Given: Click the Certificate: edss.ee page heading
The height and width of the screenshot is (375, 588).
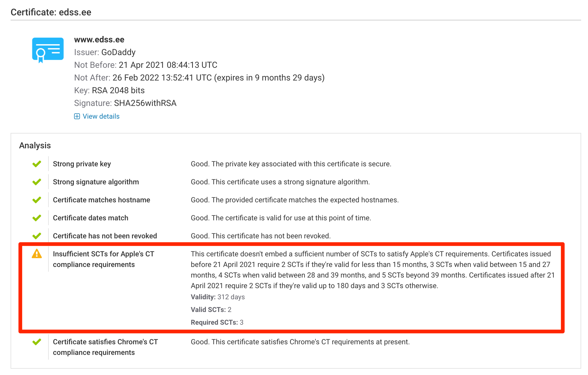Looking at the screenshot, I should coord(51,12).
